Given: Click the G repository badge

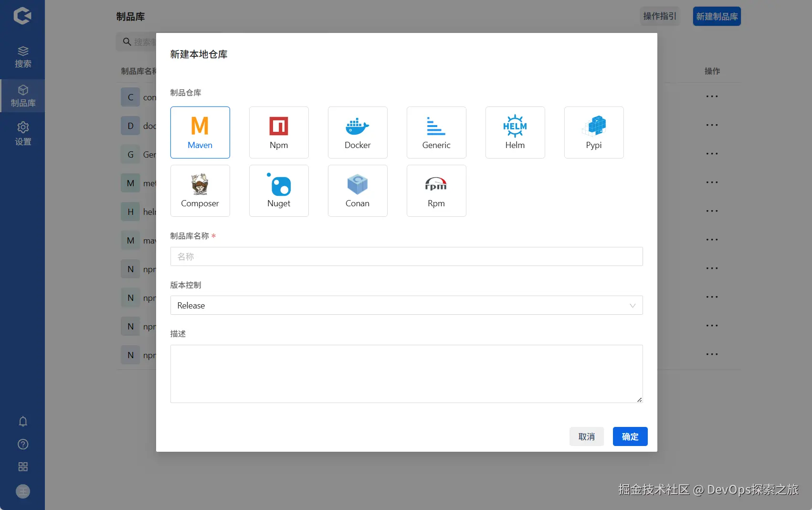Looking at the screenshot, I should [x=130, y=154].
